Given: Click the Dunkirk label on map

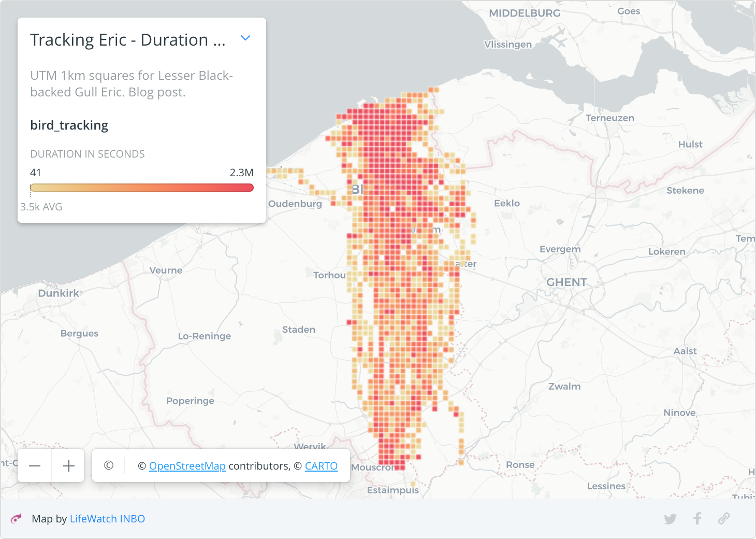Looking at the screenshot, I should pyautogui.click(x=59, y=293).
